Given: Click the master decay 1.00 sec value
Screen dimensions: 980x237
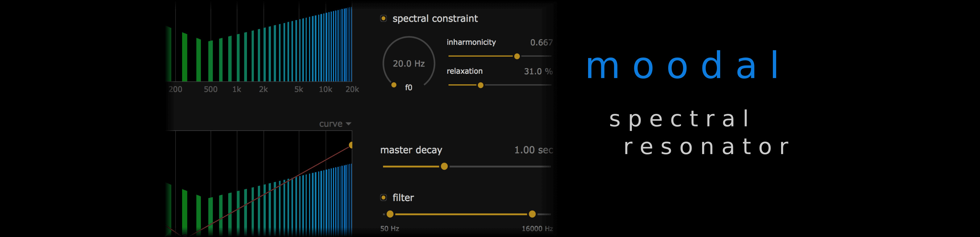Looking at the screenshot, I should tap(533, 150).
